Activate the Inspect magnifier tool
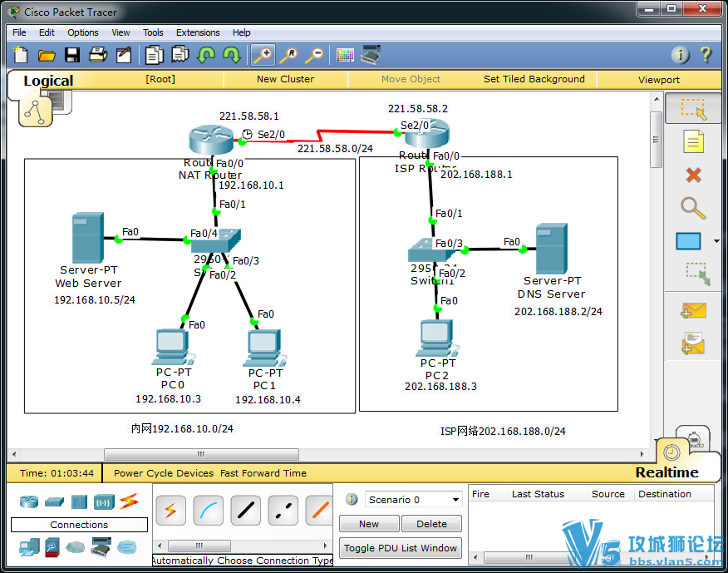 pyautogui.click(x=693, y=208)
